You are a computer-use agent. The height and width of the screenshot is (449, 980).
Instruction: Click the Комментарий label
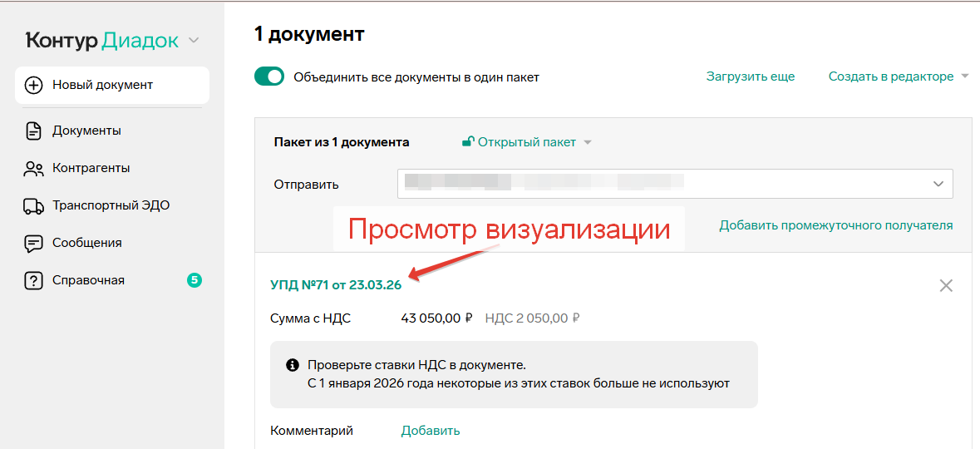click(312, 430)
